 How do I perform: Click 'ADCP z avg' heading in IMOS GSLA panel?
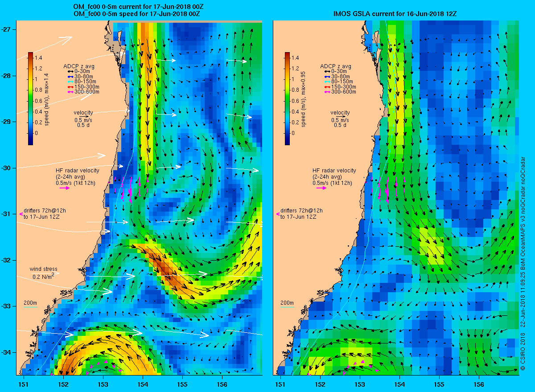coord(336,66)
